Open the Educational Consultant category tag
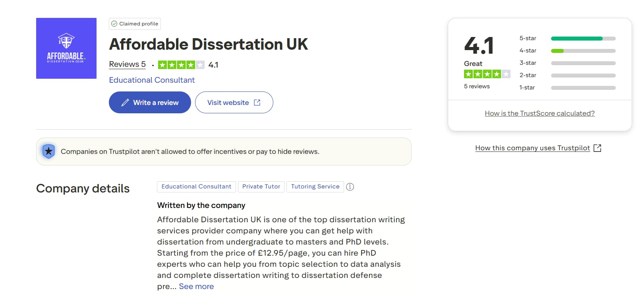Viewport: 644px width, 297px height. 196,187
